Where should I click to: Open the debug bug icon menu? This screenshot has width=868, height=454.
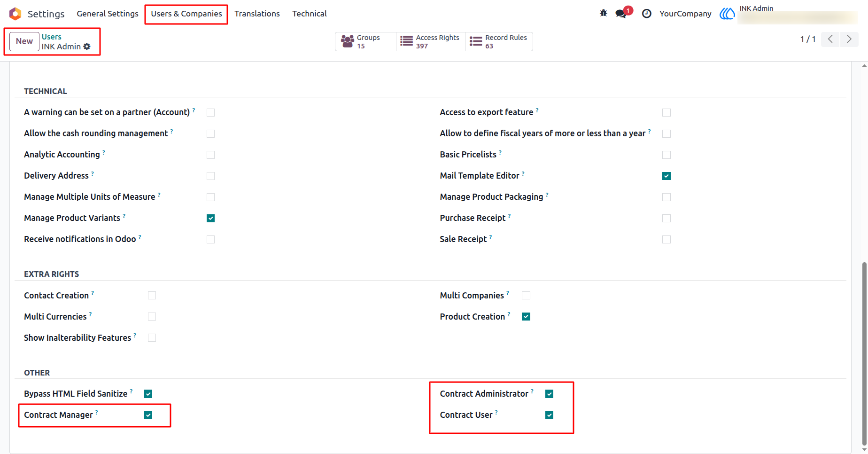pos(604,14)
